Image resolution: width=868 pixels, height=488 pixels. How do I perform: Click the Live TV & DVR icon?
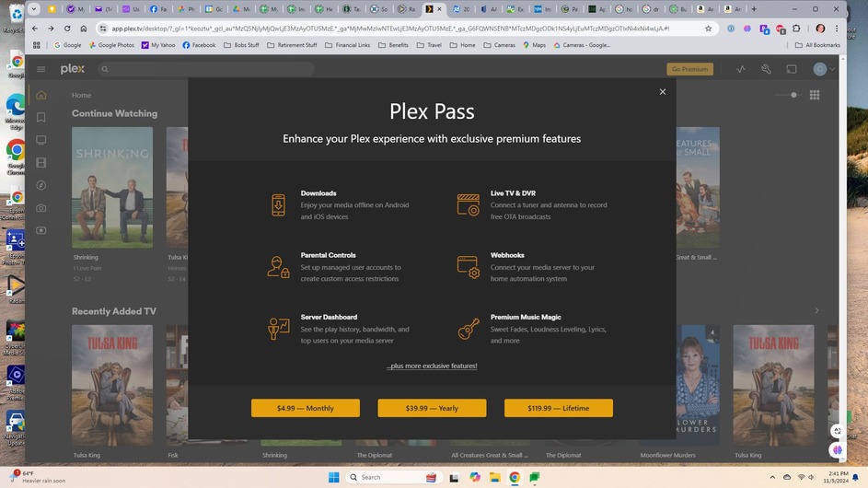469,204
